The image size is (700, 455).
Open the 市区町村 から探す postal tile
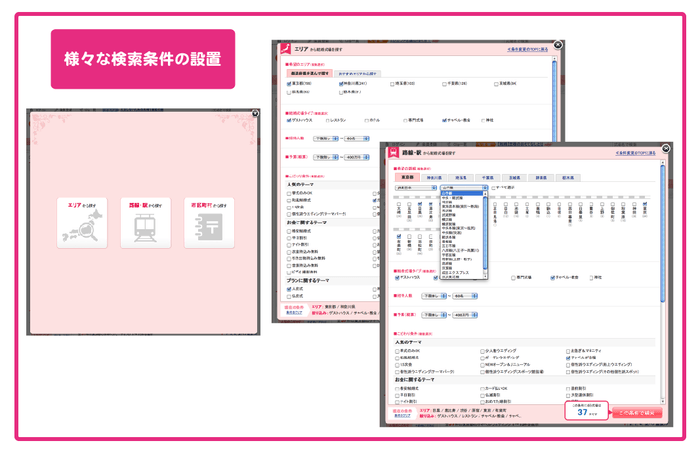pos(209,222)
